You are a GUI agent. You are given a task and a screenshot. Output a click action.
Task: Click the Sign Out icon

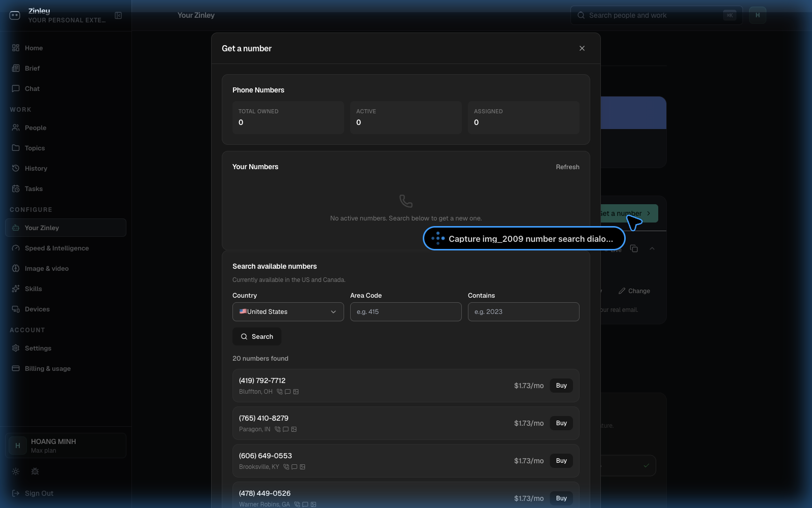[x=16, y=493]
